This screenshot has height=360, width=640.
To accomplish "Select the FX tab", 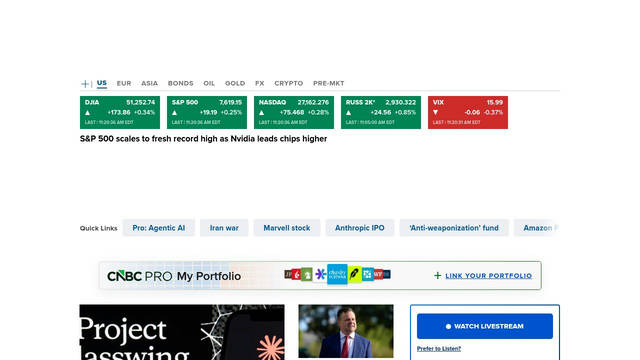I will pos(260,83).
